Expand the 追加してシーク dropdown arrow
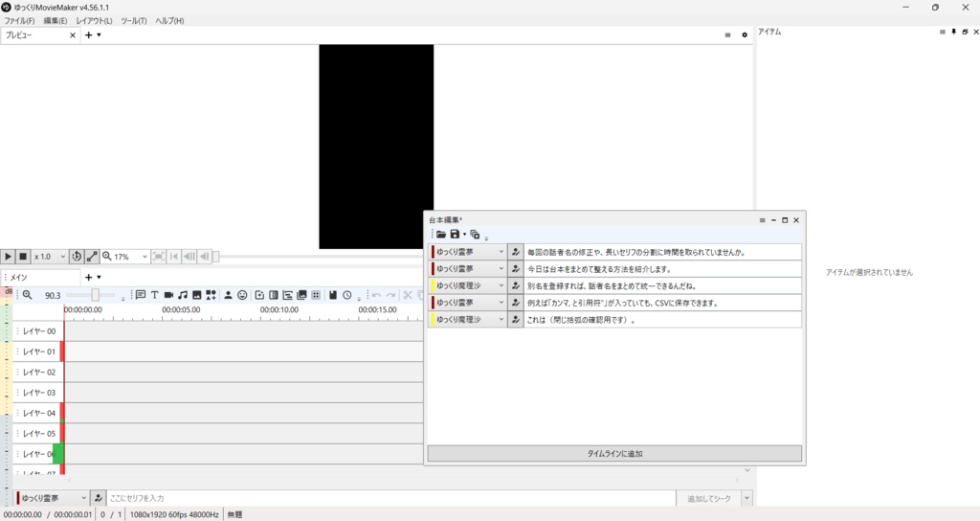This screenshot has width=980, height=521. click(746, 498)
